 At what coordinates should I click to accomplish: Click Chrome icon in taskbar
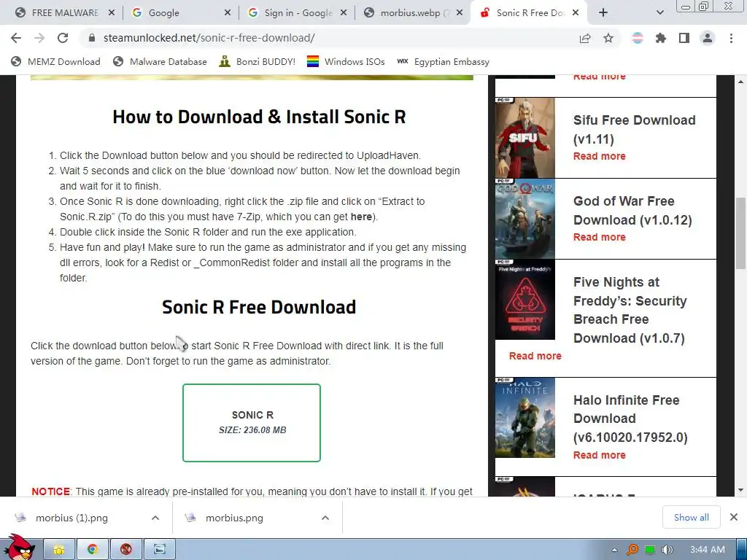pyautogui.click(x=93, y=550)
